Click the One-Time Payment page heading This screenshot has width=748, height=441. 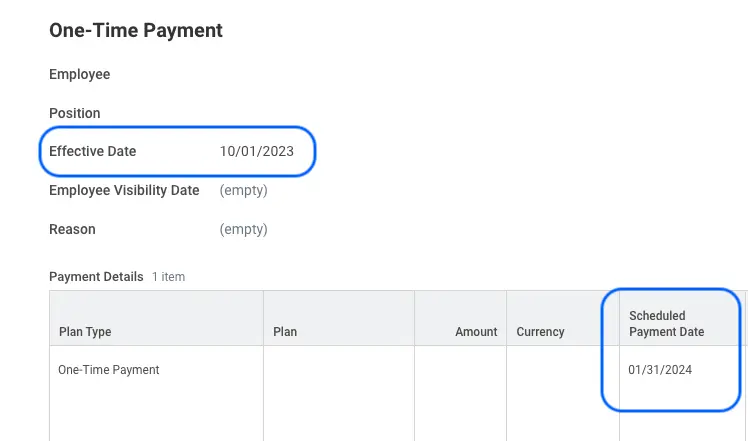[x=136, y=31]
